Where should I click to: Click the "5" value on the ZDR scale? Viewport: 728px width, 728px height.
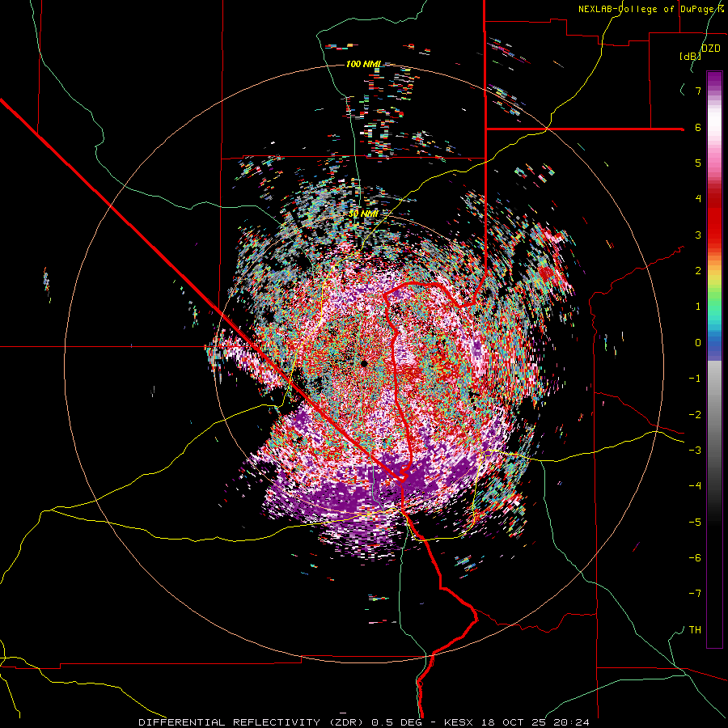pos(698,163)
